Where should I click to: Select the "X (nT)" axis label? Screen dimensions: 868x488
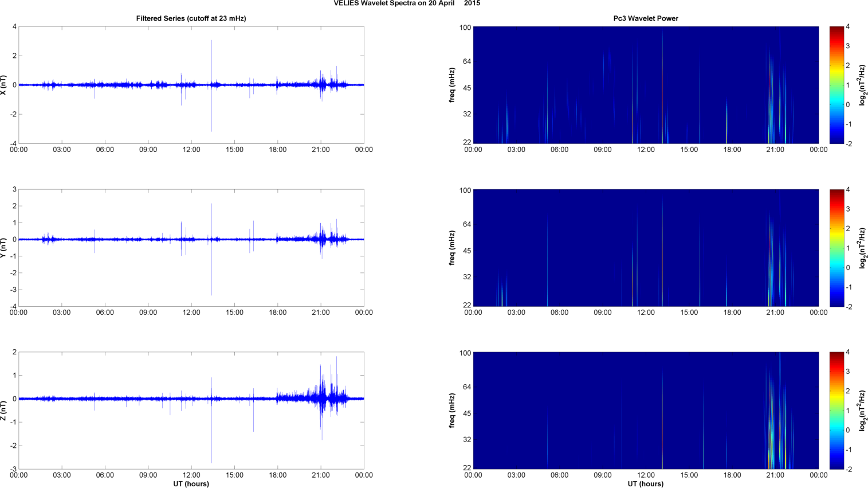[4, 85]
